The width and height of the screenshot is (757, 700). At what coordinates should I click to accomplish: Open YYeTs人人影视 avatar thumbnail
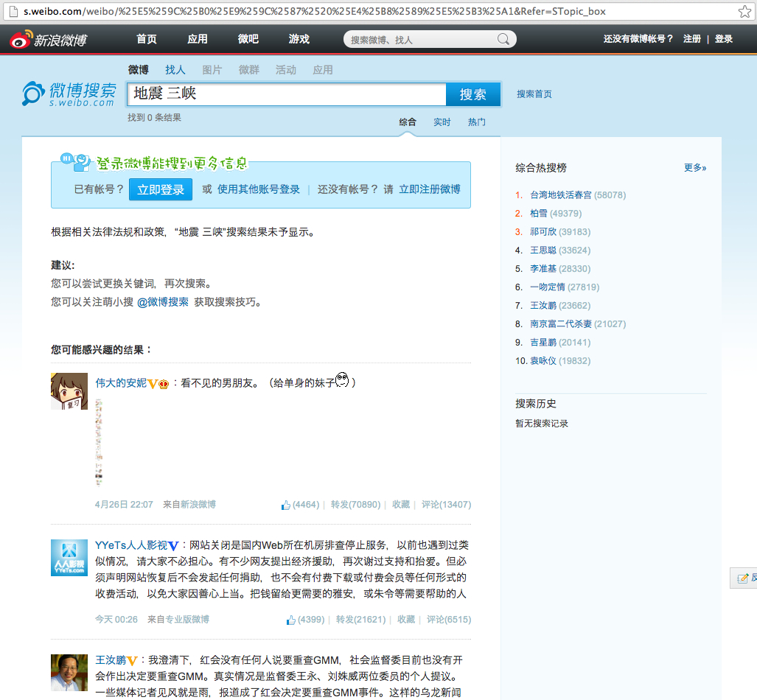(69, 558)
